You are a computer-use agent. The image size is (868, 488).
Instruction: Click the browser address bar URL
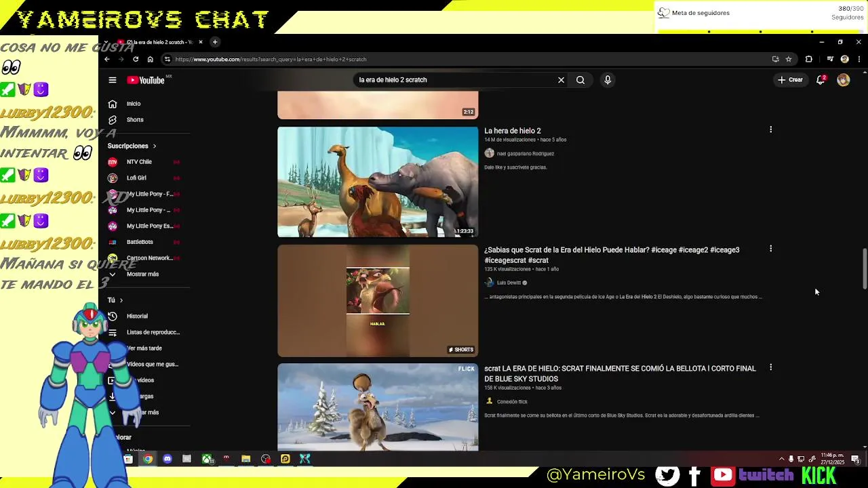[x=271, y=60]
